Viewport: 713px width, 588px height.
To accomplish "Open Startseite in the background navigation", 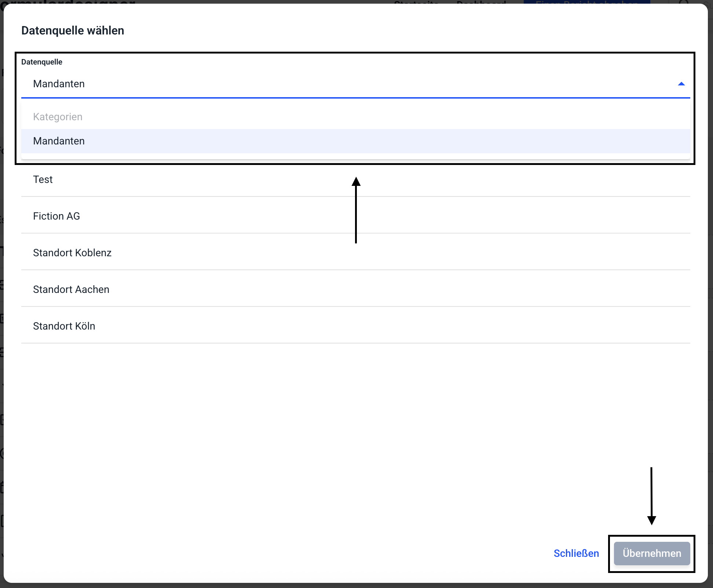I will [416, 2].
